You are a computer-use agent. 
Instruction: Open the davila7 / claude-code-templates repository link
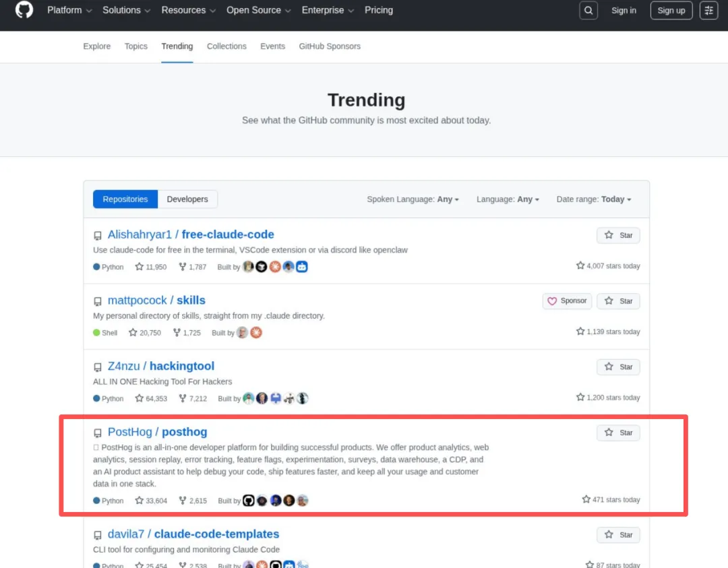click(193, 534)
